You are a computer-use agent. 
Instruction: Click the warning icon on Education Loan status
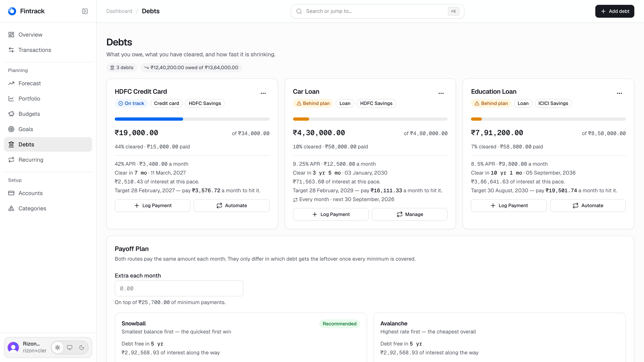coord(477,103)
